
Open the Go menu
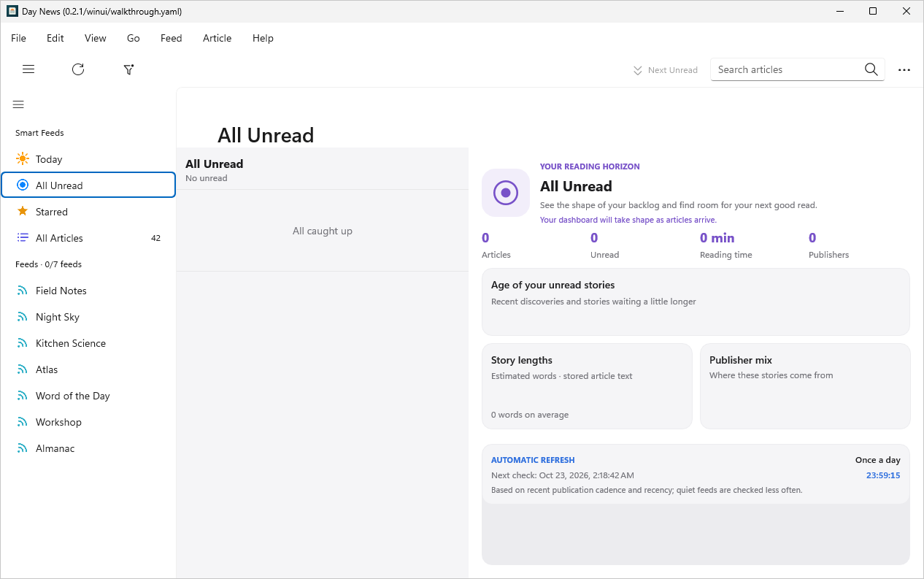(x=134, y=38)
